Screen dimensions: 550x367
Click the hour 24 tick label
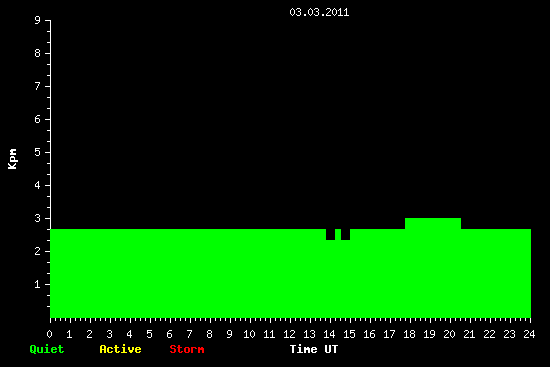529,334
